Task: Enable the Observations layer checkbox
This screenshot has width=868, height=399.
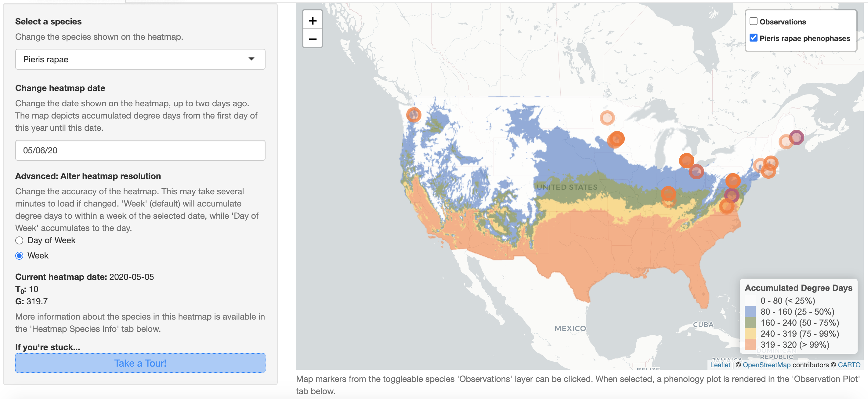Action: click(754, 21)
